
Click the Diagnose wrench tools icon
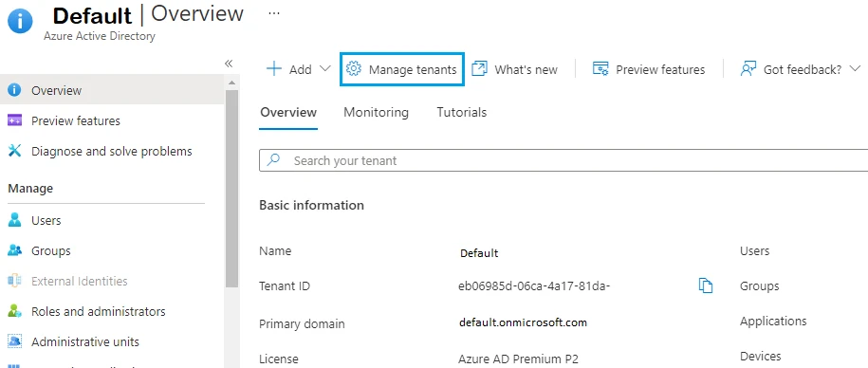(x=14, y=151)
